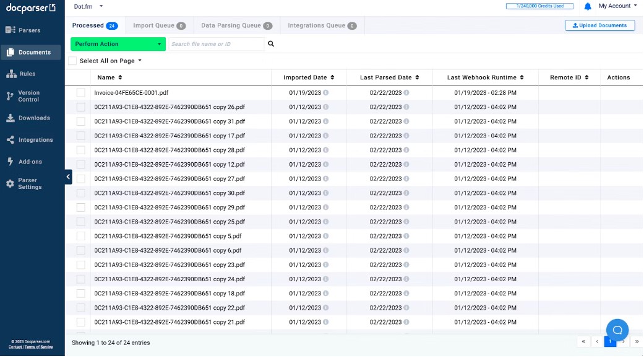Switch to the Import Queue tab

click(x=160, y=25)
